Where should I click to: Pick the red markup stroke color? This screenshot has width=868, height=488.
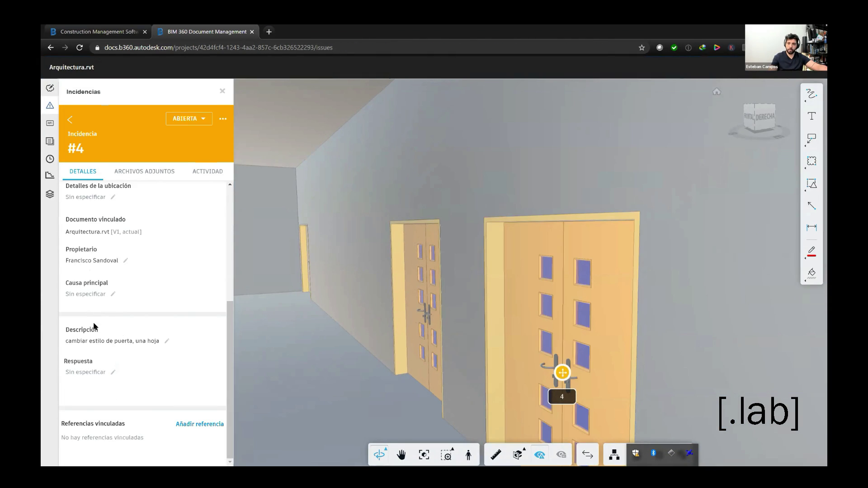tap(811, 251)
